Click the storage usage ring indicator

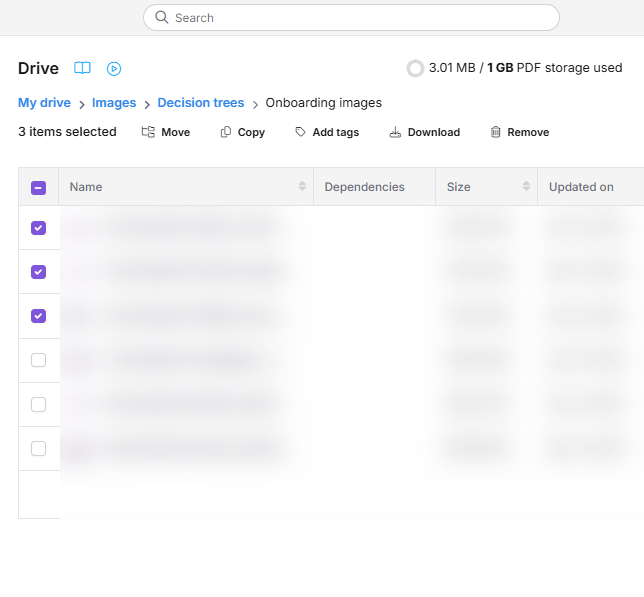tap(415, 68)
